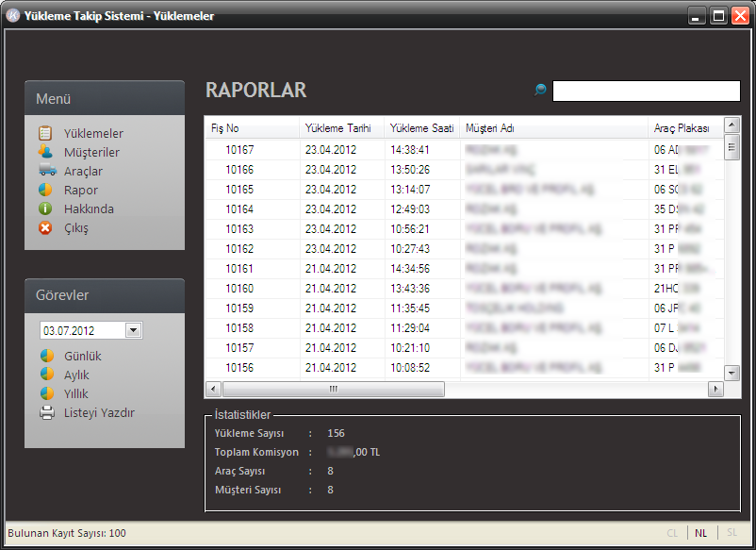Screen dimensions: 756x550
Task: Open the date picker dropdown arrow
Action: (x=133, y=330)
